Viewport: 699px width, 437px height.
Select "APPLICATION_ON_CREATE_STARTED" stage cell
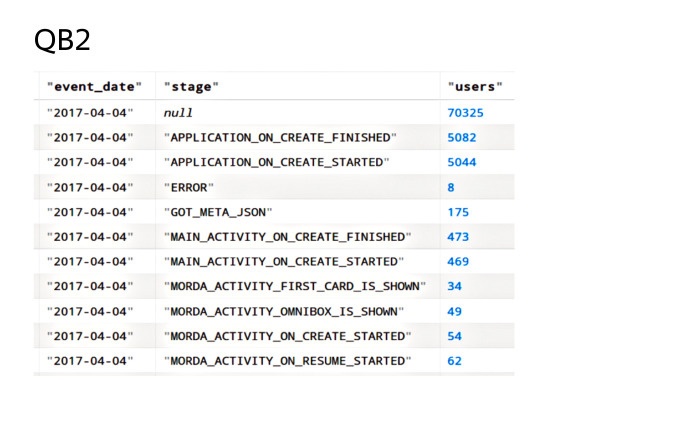(x=276, y=162)
